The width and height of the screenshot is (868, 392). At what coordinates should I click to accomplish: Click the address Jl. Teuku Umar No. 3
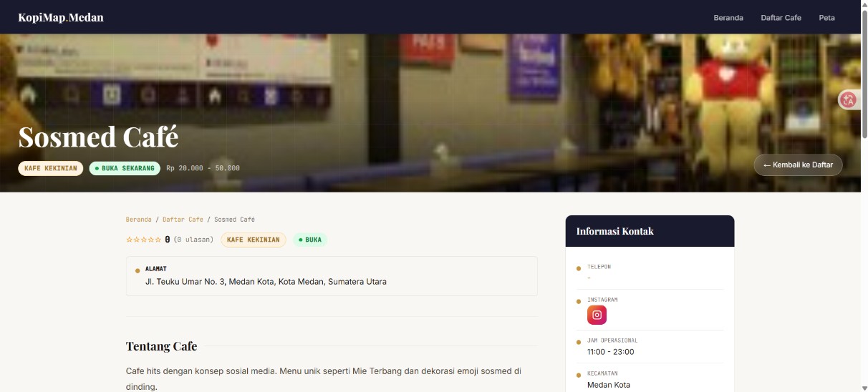(x=266, y=282)
